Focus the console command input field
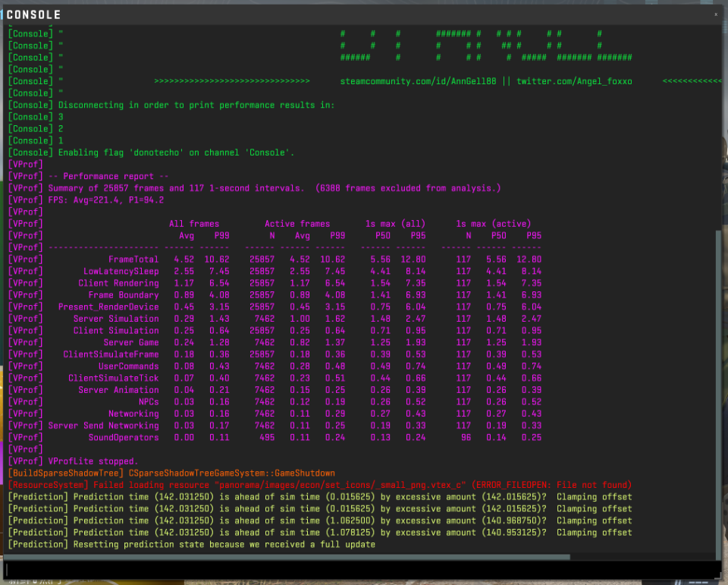The image size is (728, 585). [362, 570]
